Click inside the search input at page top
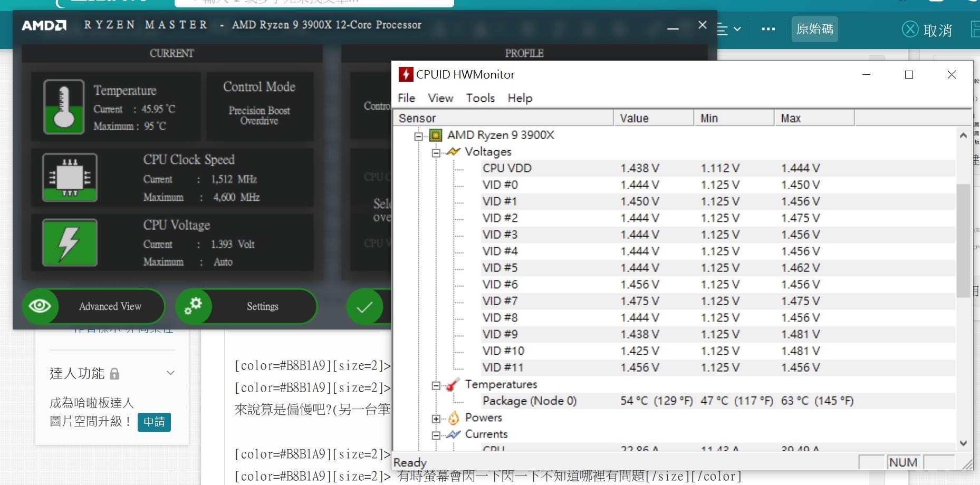 (314, 3)
